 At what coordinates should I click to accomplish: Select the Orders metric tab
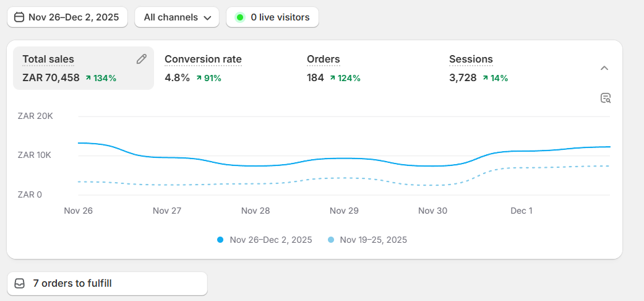(x=324, y=59)
